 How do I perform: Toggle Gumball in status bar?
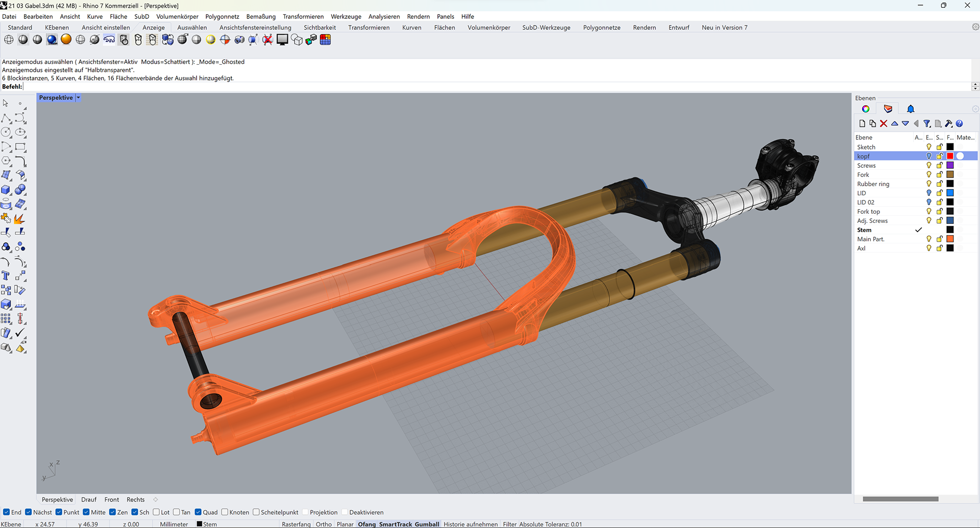coord(427,524)
